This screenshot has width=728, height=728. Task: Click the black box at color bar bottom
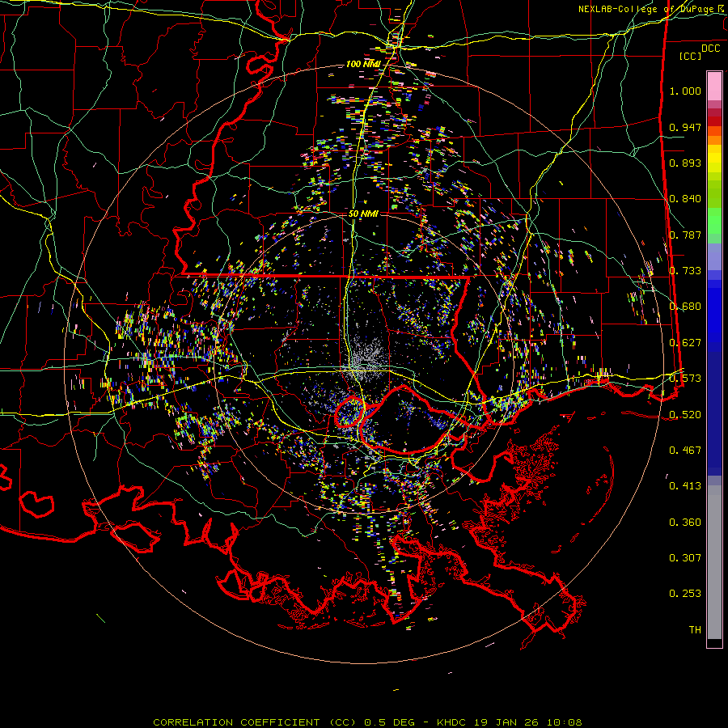click(714, 643)
